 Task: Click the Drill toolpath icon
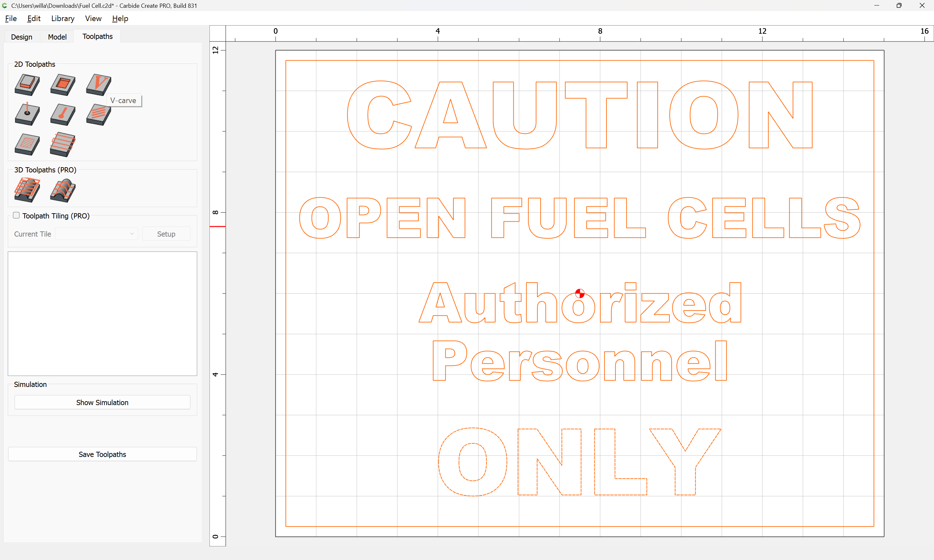[27, 114]
